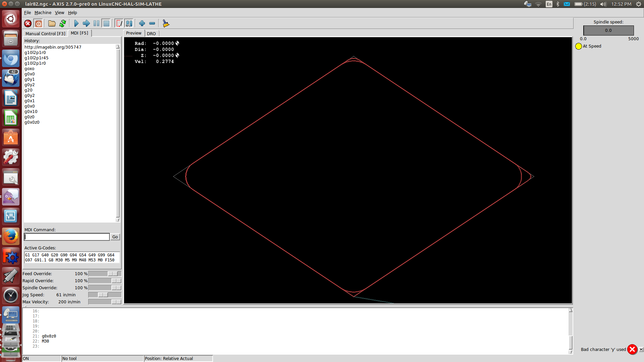Click the At Speed yellow indicator
The width and height of the screenshot is (644, 362).
click(x=579, y=46)
